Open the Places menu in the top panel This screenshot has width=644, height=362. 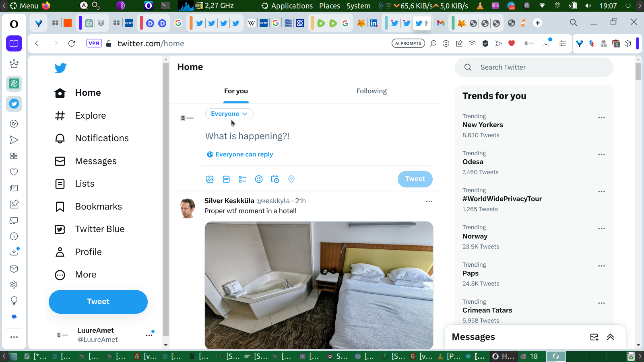(330, 6)
